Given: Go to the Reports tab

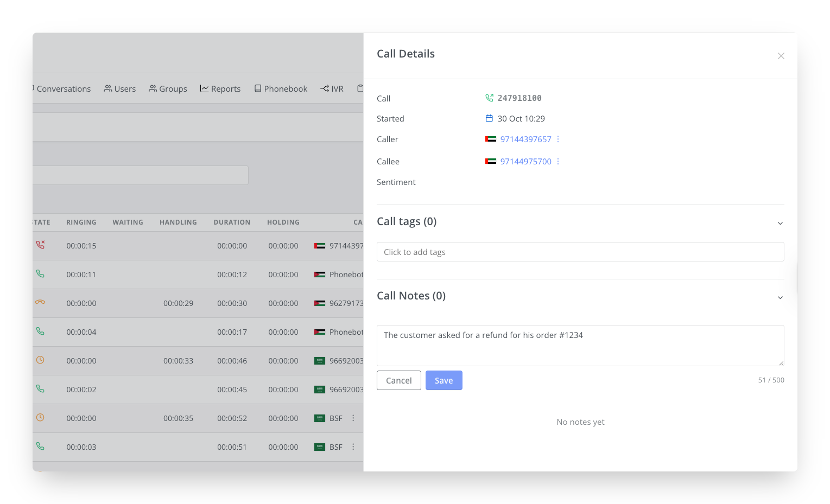Looking at the screenshot, I should point(220,89).
